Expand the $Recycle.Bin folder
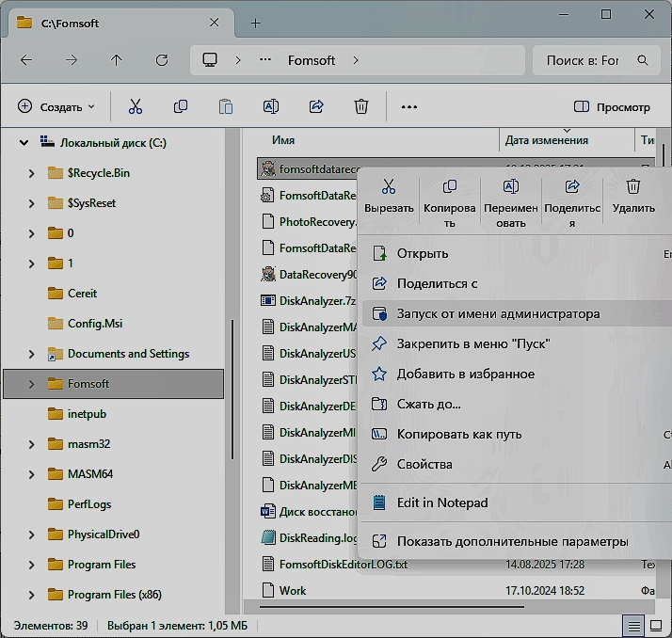Image resolution: width=672 pixels, height=638 pixels. pyautogui.click(x=31, y=173)
